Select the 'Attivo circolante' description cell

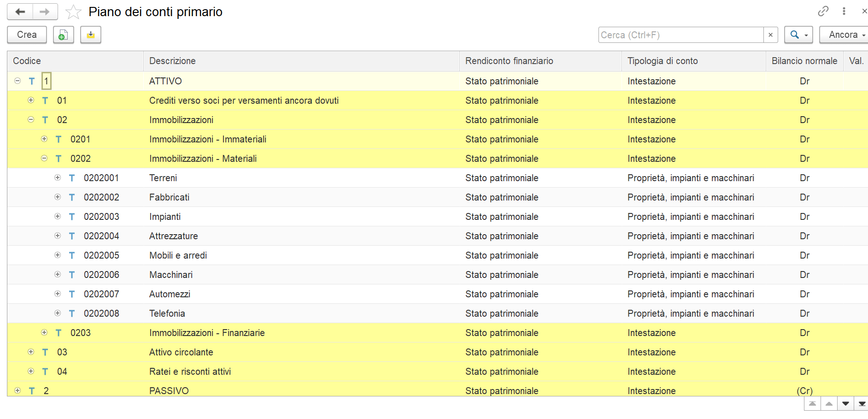coord(181,352)
